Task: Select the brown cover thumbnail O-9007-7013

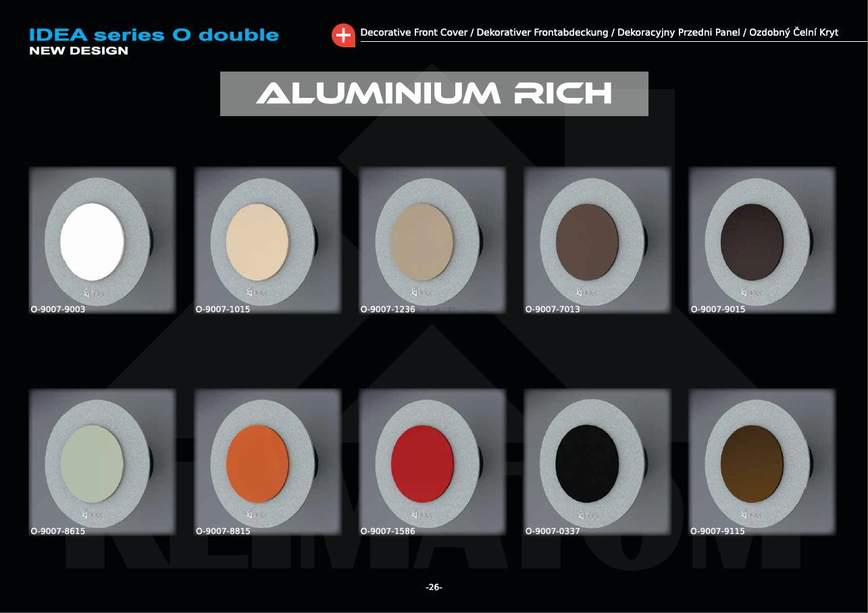Action: [597, 240]
